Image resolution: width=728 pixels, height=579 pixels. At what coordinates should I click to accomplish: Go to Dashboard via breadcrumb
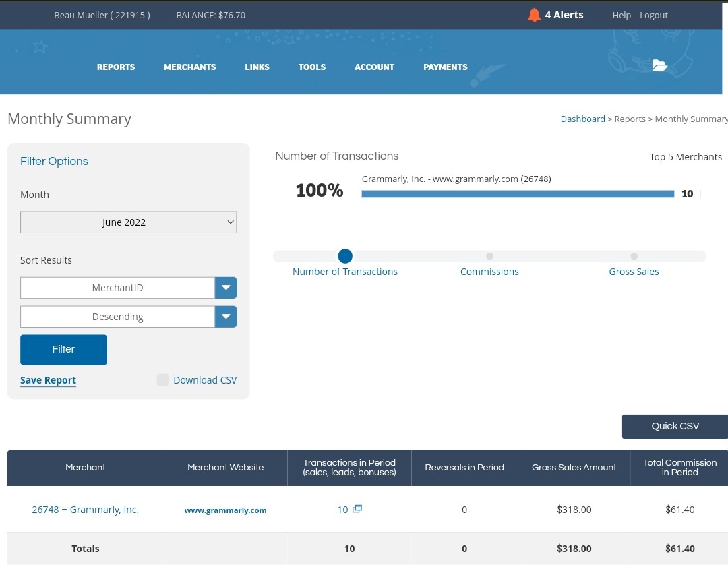582,119
